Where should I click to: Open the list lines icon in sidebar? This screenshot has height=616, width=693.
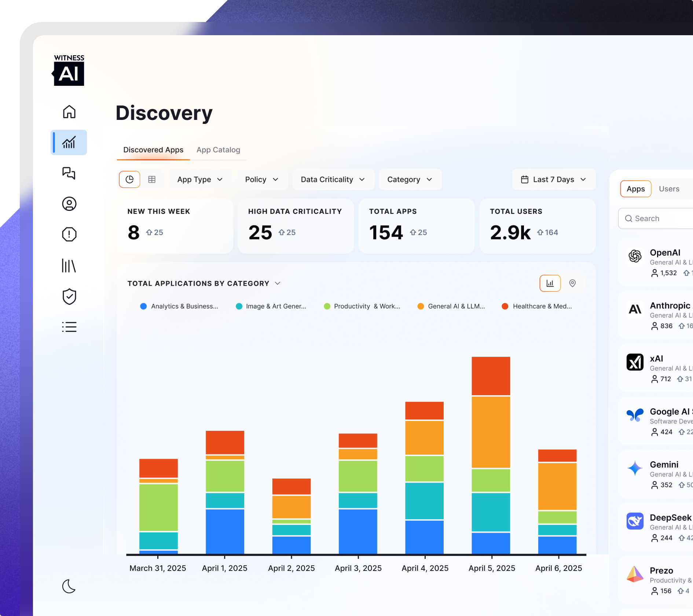point(69,327)
